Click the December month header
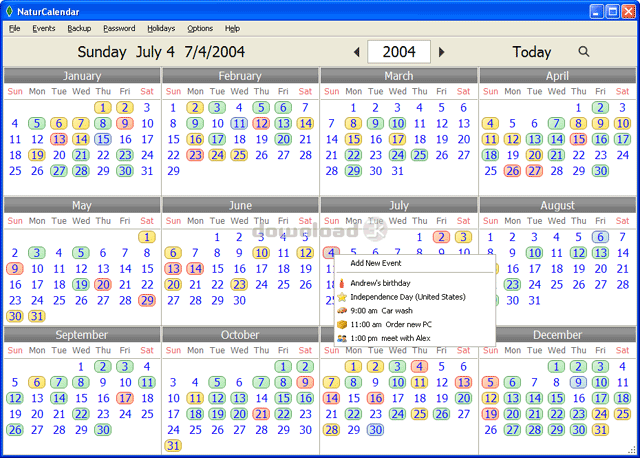This screenshot has height=458, width=640. 558,335
